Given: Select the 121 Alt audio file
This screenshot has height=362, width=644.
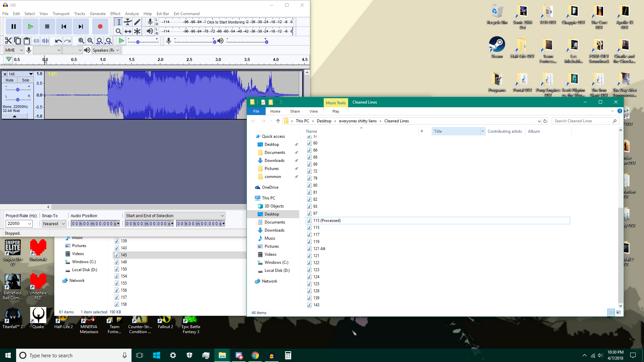Looking at the screenshot, I should tap(319, 249).
